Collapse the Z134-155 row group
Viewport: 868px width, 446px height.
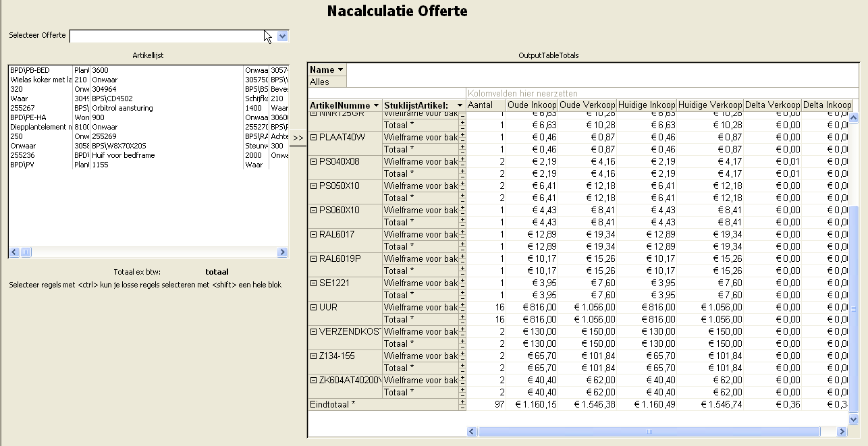313,356
